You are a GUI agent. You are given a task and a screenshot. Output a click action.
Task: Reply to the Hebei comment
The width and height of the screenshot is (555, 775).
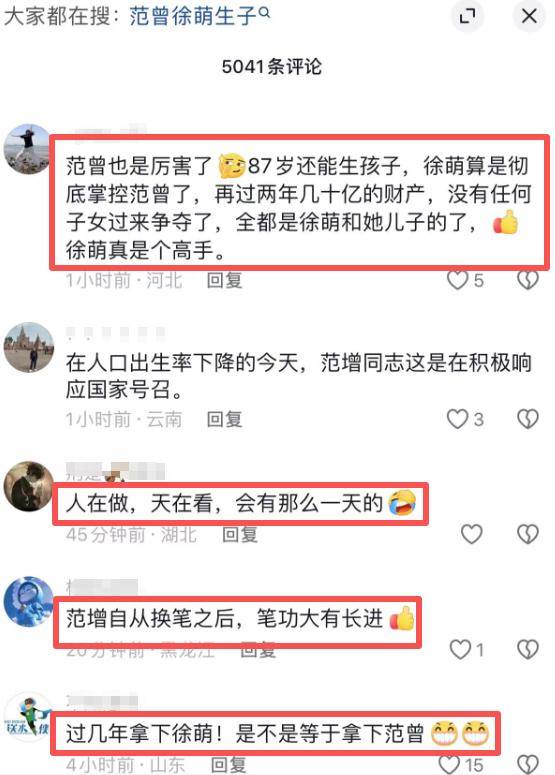click(x=224, y=280)
